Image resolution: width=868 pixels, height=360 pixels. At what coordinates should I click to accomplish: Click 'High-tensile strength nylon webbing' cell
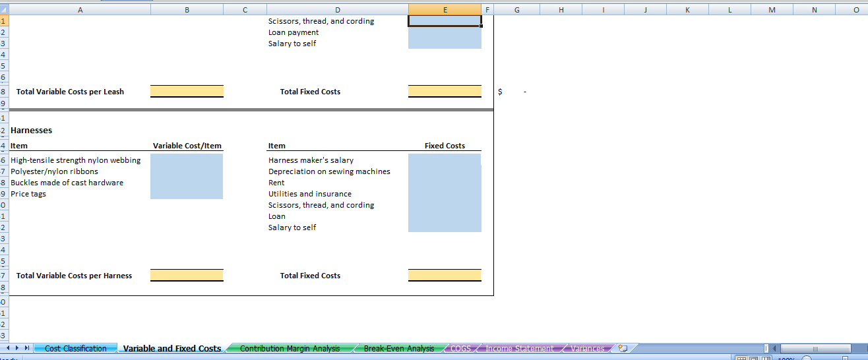tap(75, 160)
